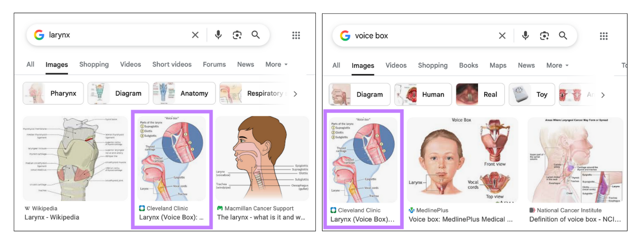This screenshot has width=644, height=244.
Task: Open Shopping tab in voice box results
Action: click(433, 65)
